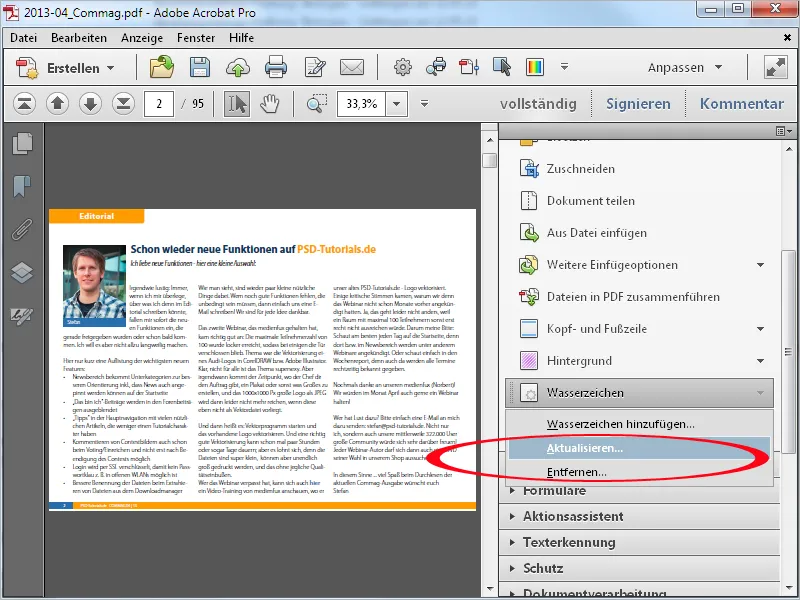Screen dimensions: 800x600
Task: Open navigation toolbar overflow arrow
Action: tap(424, 104)
